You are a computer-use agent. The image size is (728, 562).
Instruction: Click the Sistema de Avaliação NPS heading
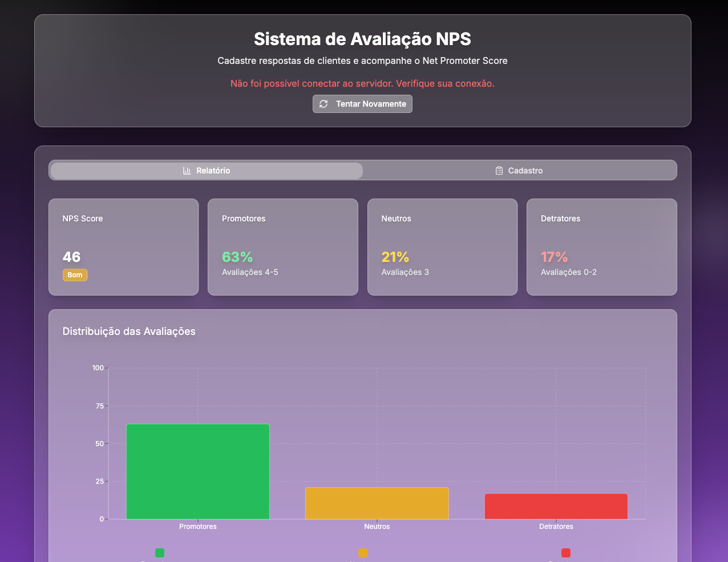click(362, 39)
